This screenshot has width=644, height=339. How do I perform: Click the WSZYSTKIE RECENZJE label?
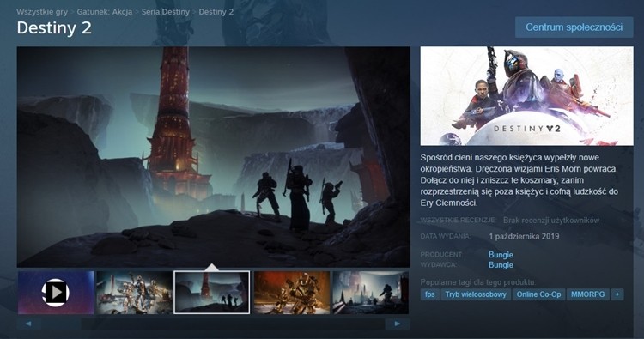coord(458,221)
